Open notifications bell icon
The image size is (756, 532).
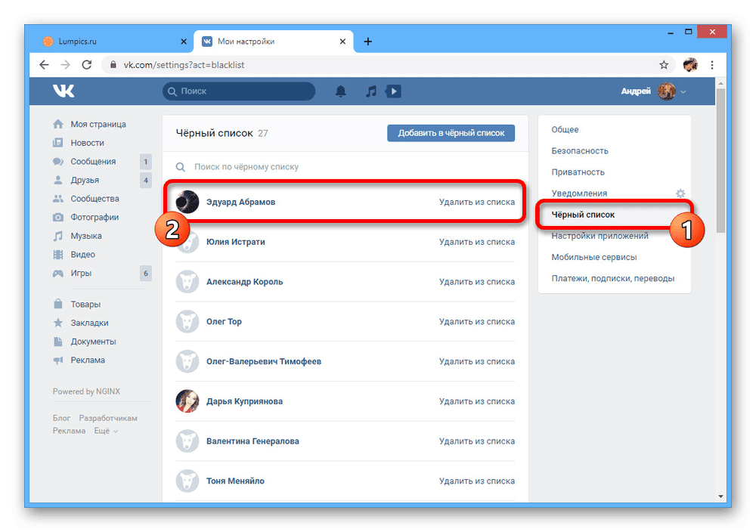coord(341,91)
